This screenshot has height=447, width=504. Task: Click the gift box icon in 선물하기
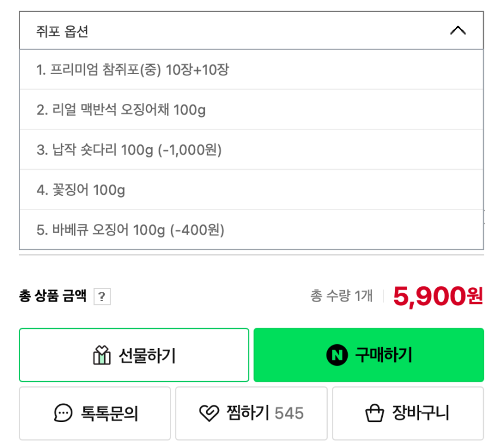[102, 355]
